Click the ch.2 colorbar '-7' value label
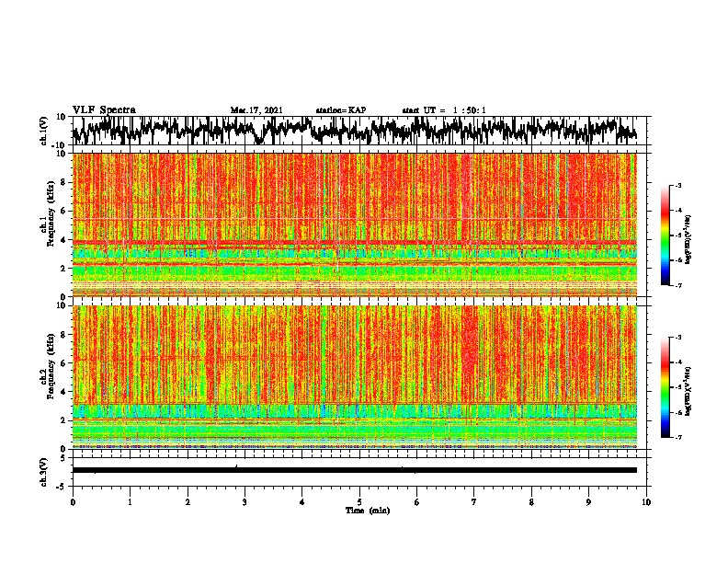Image resolution: width=728 pixels, height=563 pixels. (x=677, y=437)
